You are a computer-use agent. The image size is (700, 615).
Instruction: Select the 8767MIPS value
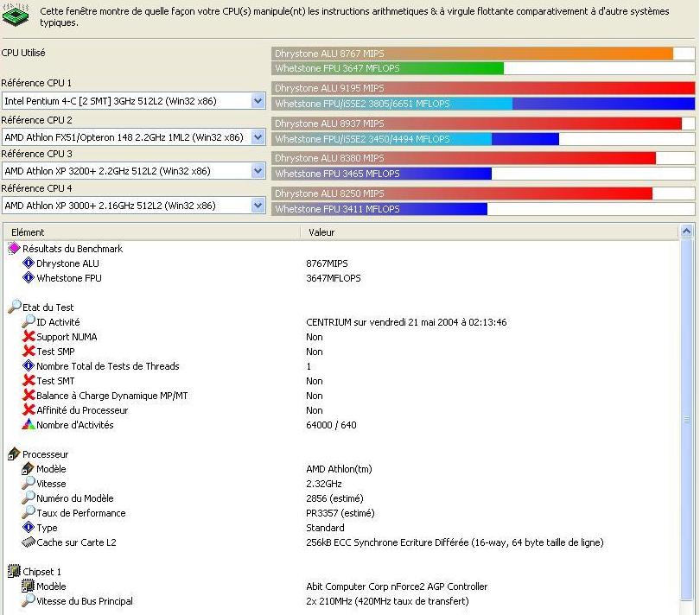tap(327, 263)
